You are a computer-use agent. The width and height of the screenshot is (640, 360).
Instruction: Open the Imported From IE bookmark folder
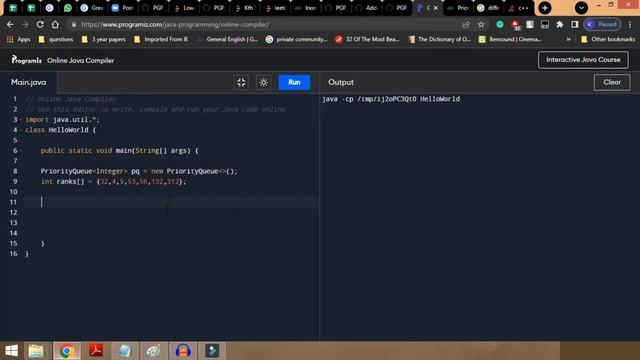tap(161, 39)
